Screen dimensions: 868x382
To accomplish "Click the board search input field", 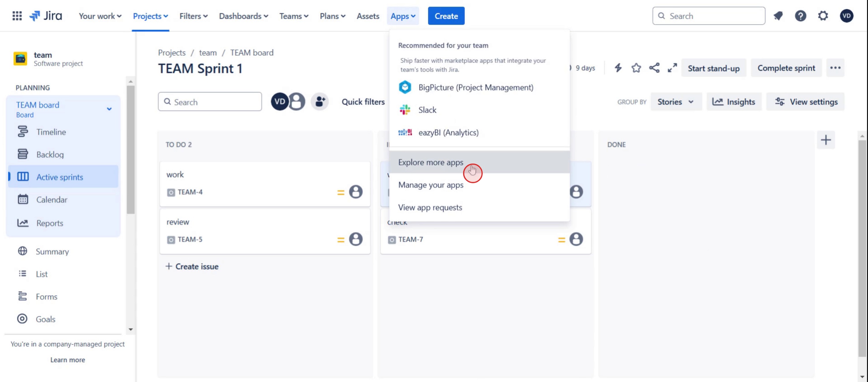I will (x=215, y=102).
